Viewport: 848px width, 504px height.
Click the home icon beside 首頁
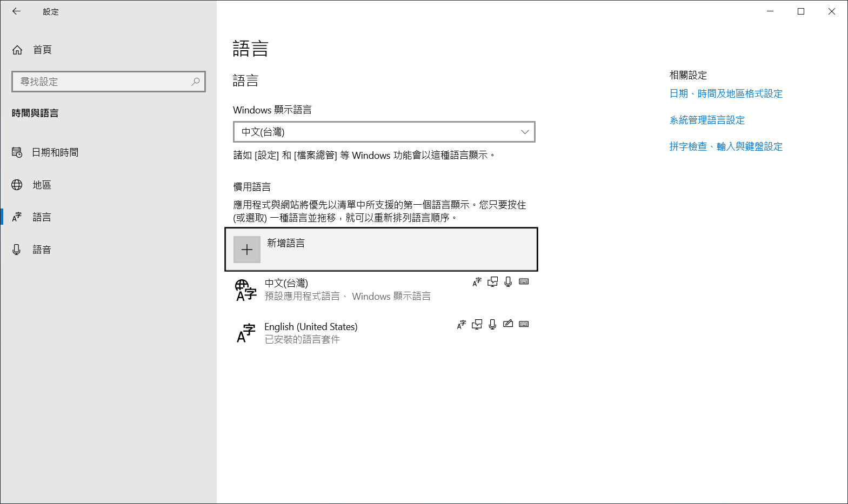[x=17, y=50]
